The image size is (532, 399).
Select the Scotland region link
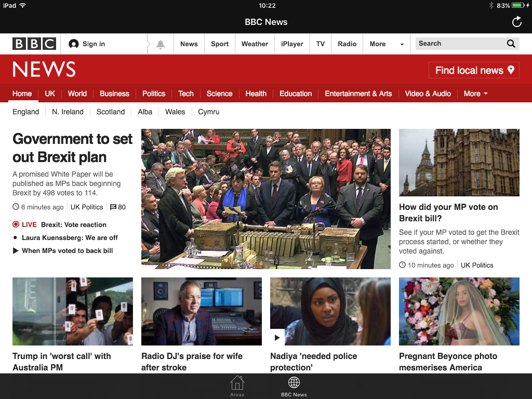pos(111,112)
